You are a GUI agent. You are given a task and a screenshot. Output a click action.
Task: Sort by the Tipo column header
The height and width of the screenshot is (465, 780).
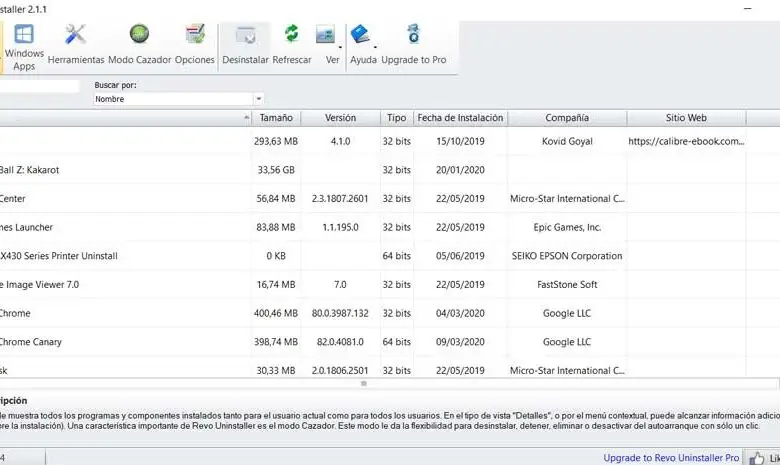coord(396,118)
